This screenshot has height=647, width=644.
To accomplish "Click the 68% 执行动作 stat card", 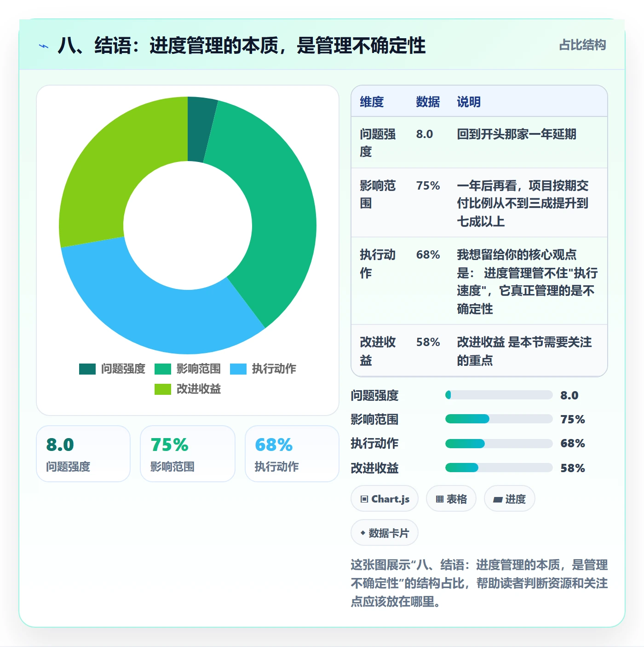I will tap(292, 454).
